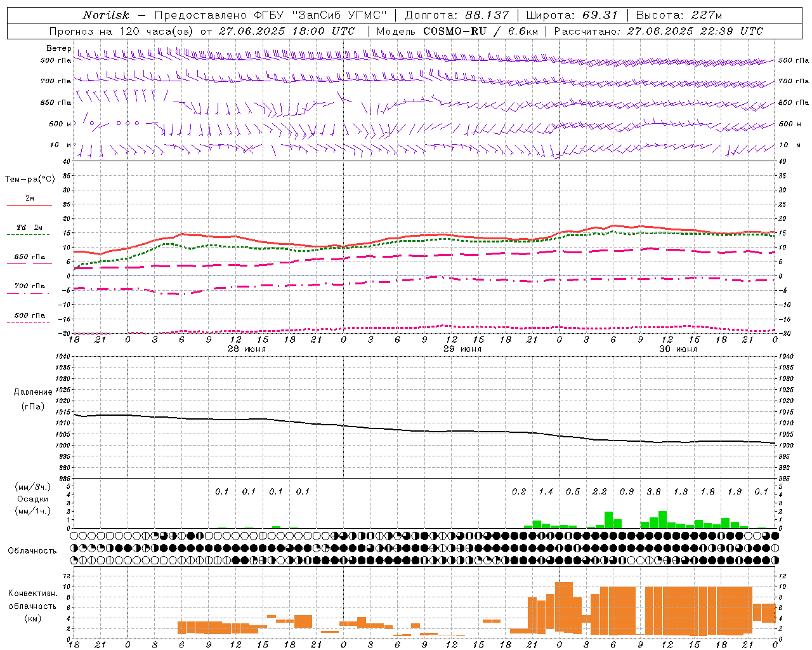
Task: Click the '0.5' precipitation total value
Action: [573, 492]
